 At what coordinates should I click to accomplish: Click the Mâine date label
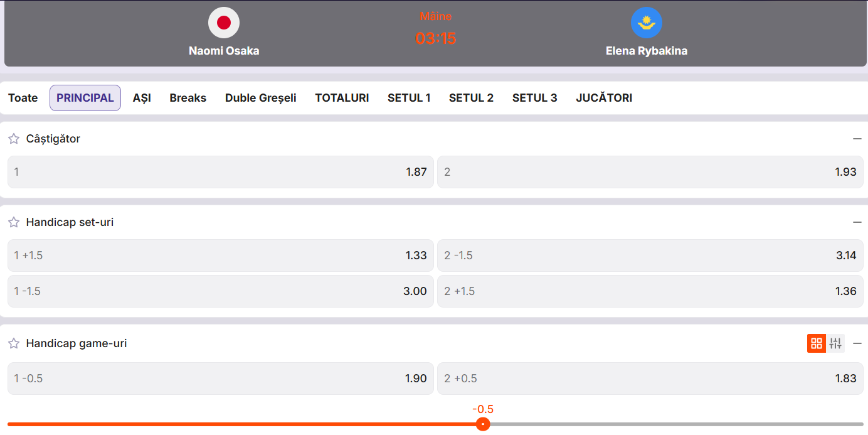[x=436, y=16]
